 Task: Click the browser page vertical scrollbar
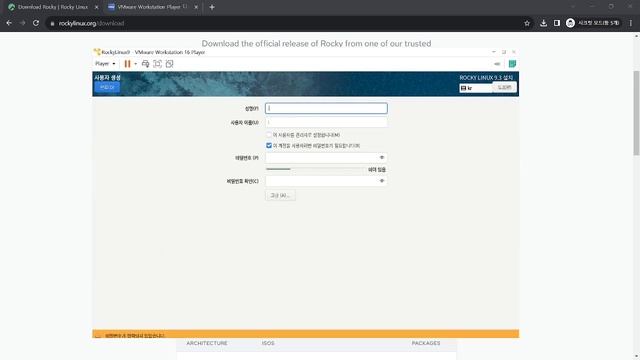coord(636,113)
